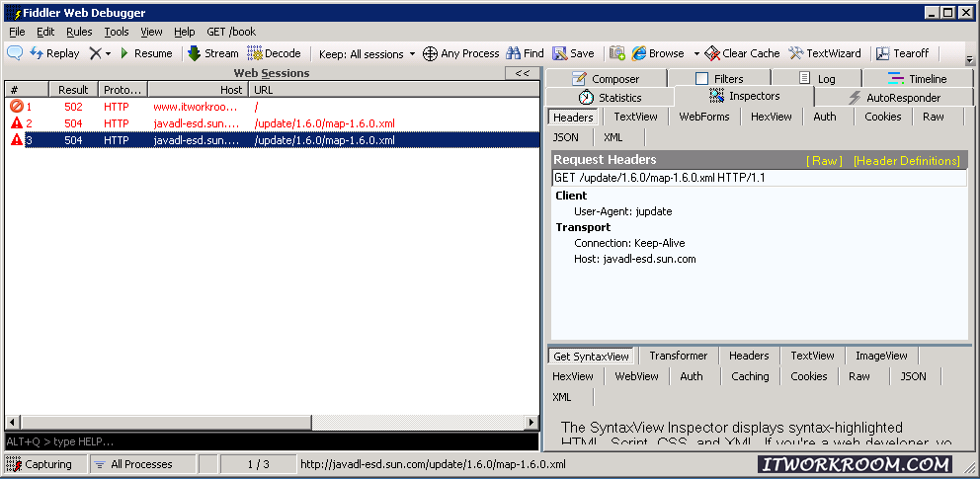Click the [Raw] link in Request Headers
This screenshot has height=479, width=980.
coord(824,161)
